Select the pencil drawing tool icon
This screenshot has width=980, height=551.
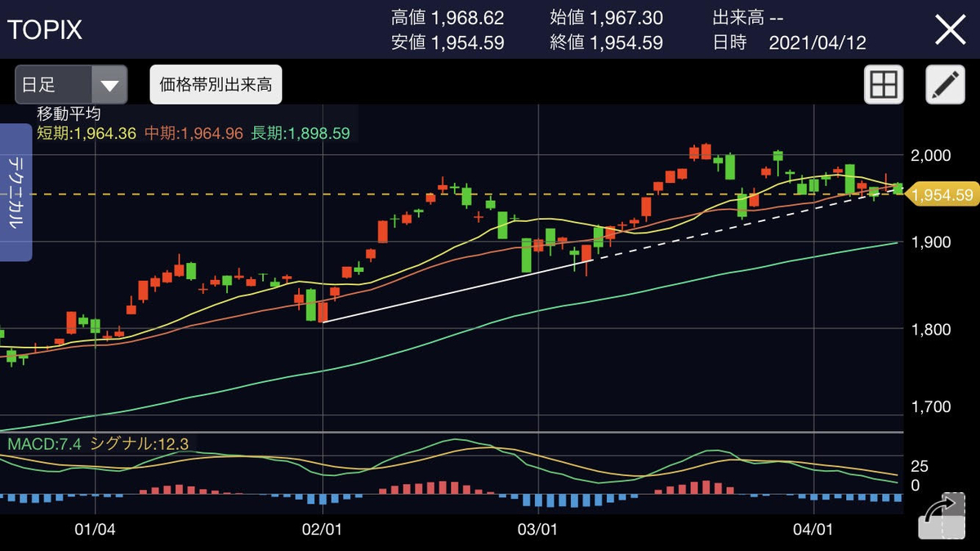click(945, 84)
